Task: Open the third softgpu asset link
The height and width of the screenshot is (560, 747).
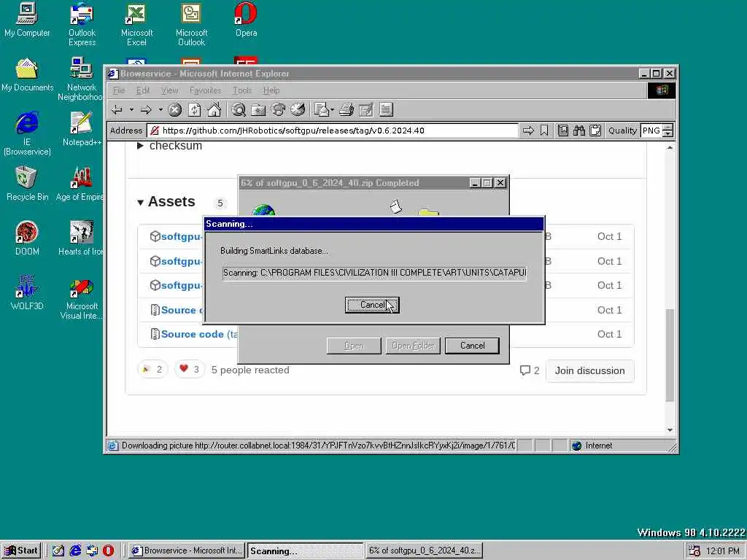Action: (x=181, y=285)
